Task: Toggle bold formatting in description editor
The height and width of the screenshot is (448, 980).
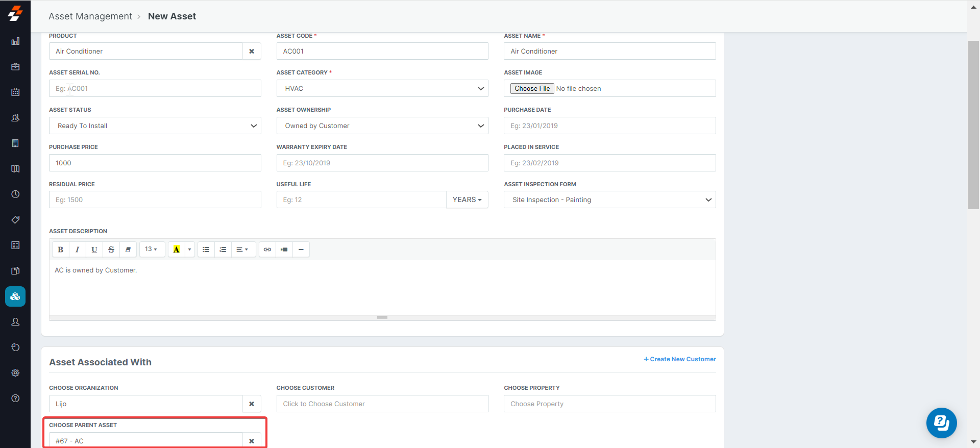Action: 61,250
